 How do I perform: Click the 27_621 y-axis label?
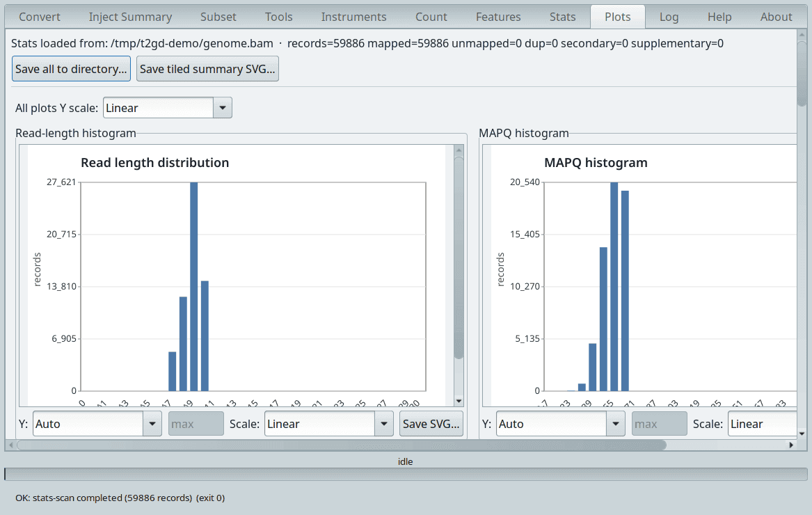click(x=61, y=182)
